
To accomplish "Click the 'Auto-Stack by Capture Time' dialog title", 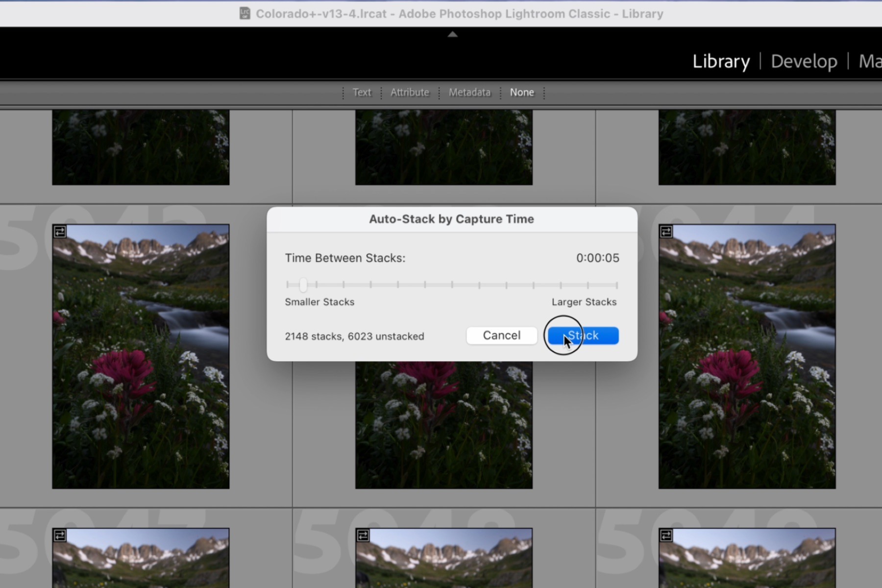I will tap(451, 219).
